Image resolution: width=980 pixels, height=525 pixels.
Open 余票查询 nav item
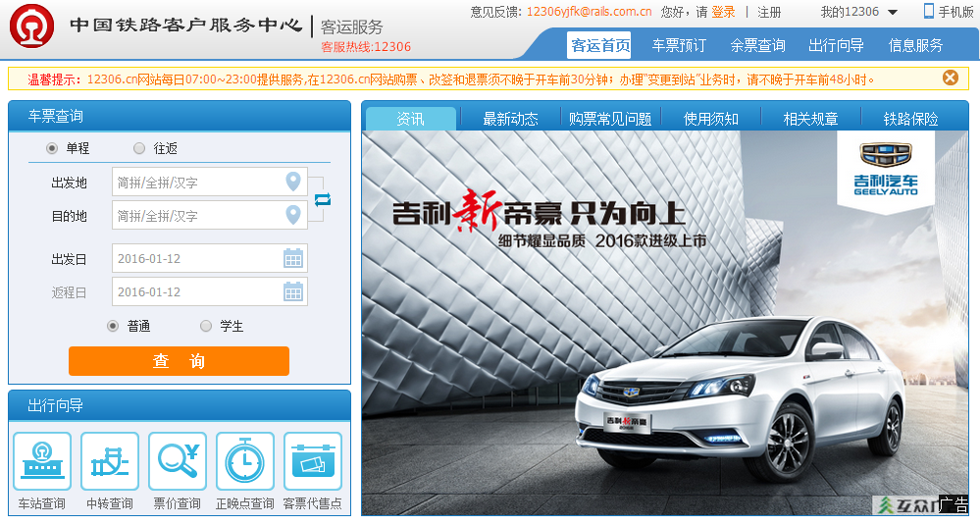click(x=757, y=45)
